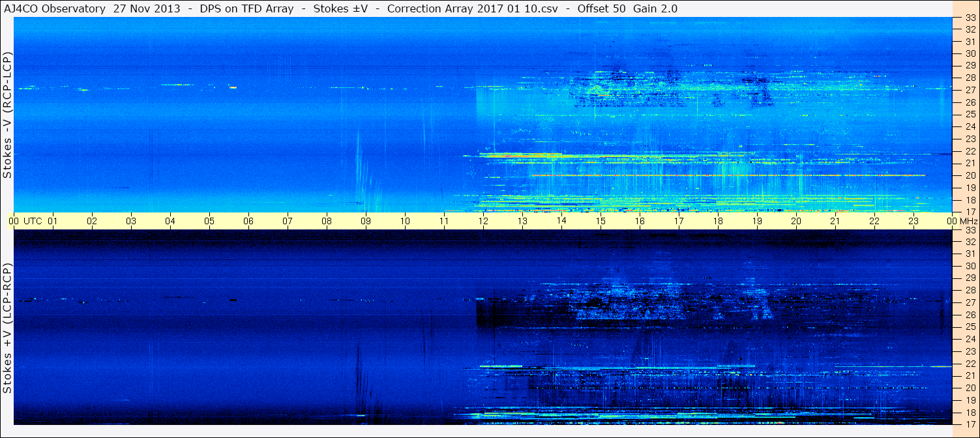Select the 19 hour time axis marker
This screenshot has height=438, width=980.
click(757, 221)
